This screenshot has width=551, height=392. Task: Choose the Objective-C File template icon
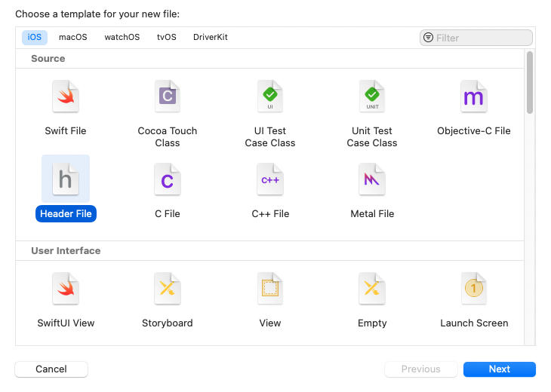coord(474,96)
